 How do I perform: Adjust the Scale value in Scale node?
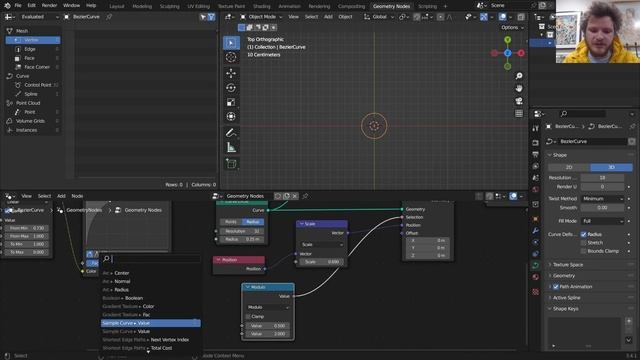click(x=322, y=262)
